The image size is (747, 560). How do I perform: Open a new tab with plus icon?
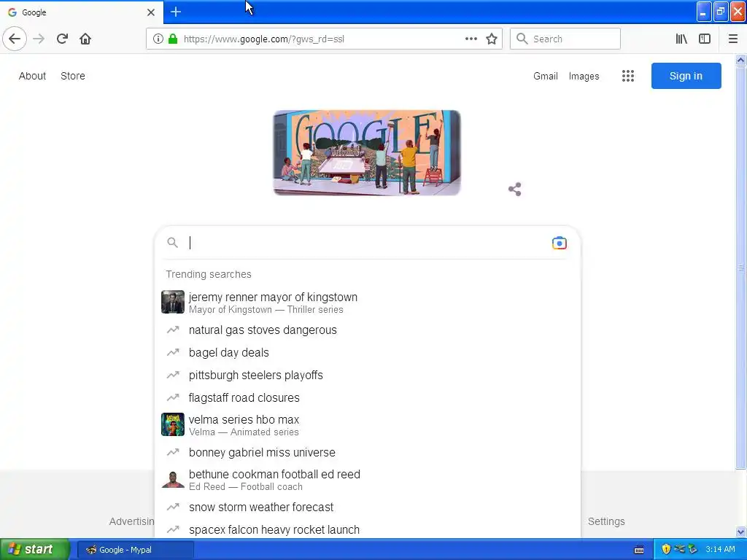coord(176,12)
